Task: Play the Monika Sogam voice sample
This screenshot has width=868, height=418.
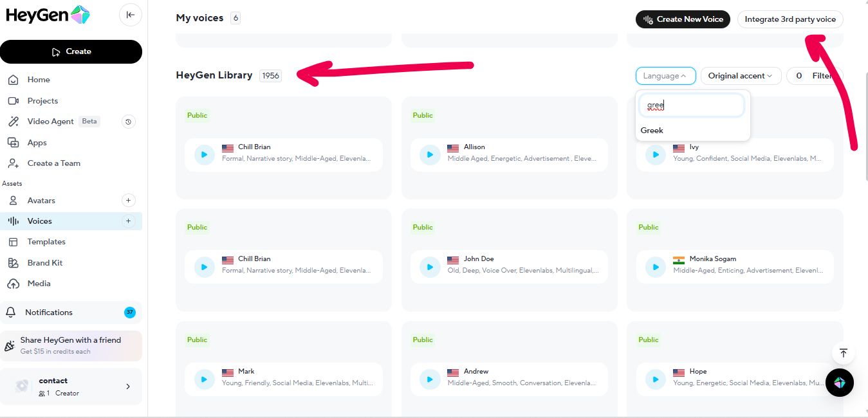Action: (656, 267)
